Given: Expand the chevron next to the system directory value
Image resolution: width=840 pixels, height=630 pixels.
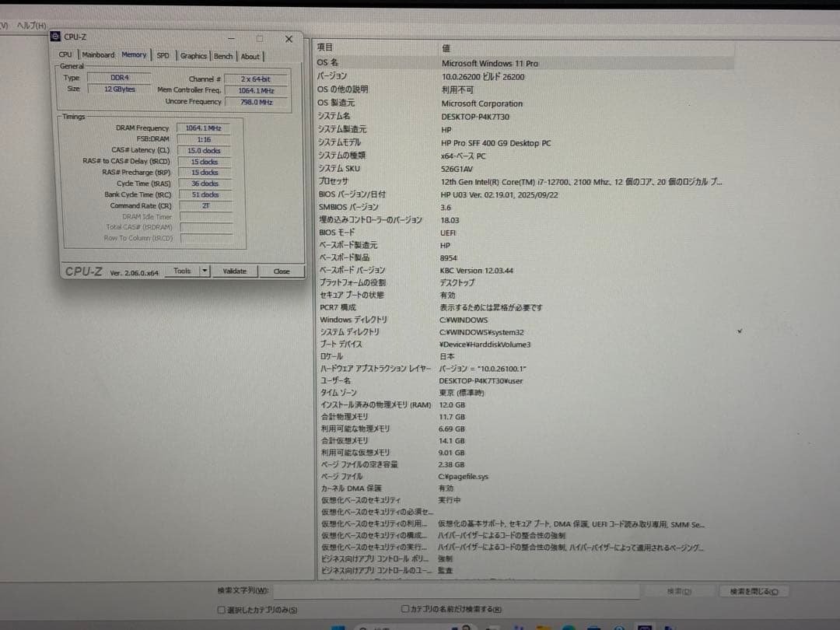Looking at the screenshot, I should [x=739, y=331].
